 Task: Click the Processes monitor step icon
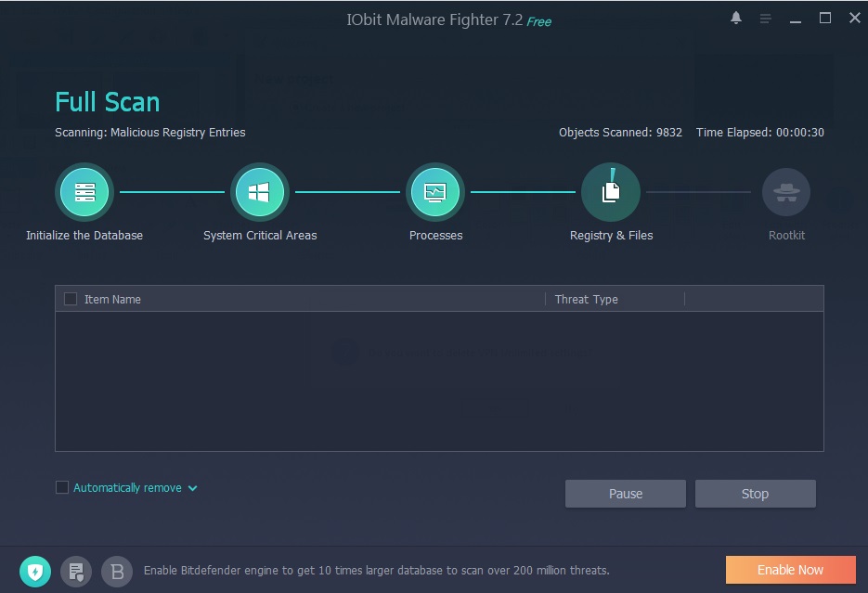point(435,192)
